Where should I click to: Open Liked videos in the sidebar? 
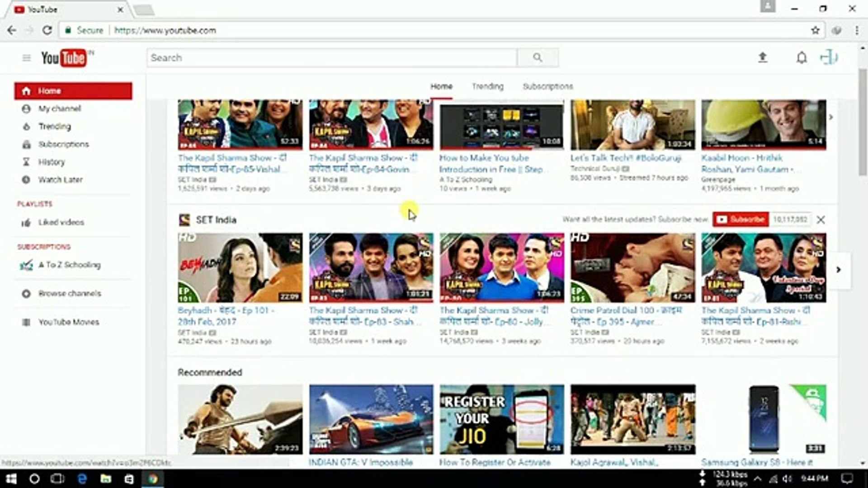[61, 222]
